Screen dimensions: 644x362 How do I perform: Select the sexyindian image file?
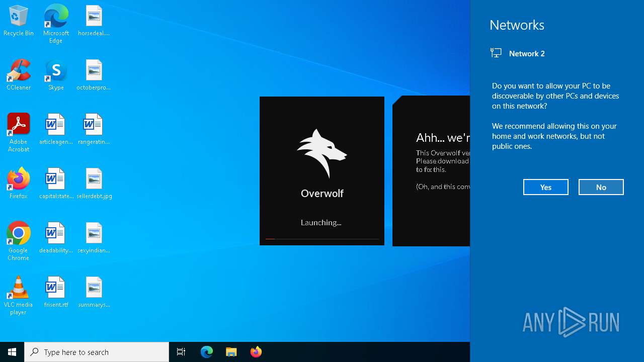point(94,238)
